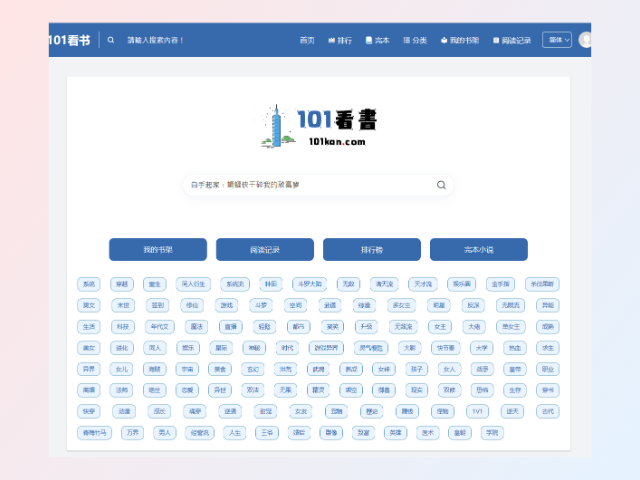Click the 101看书 header site title
Viewport: 640px width, 480px height.
coord(69,40)
